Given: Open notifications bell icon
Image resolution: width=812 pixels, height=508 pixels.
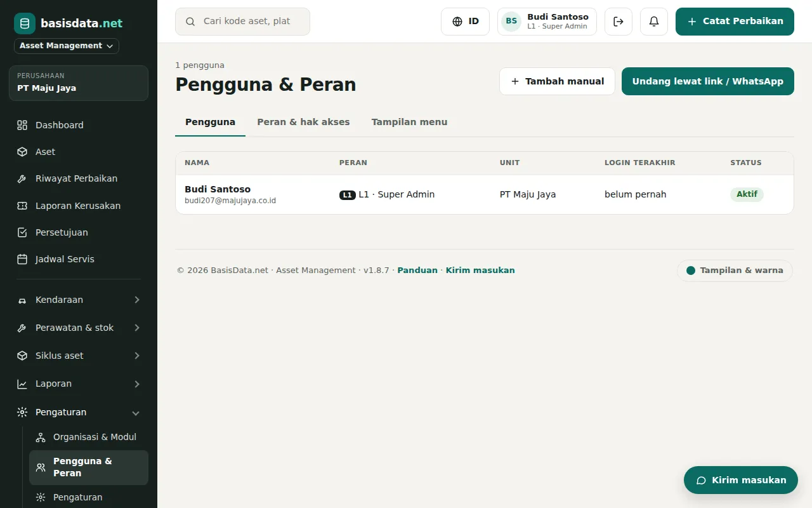Looking at the screenshot, I should coord(654,22).
